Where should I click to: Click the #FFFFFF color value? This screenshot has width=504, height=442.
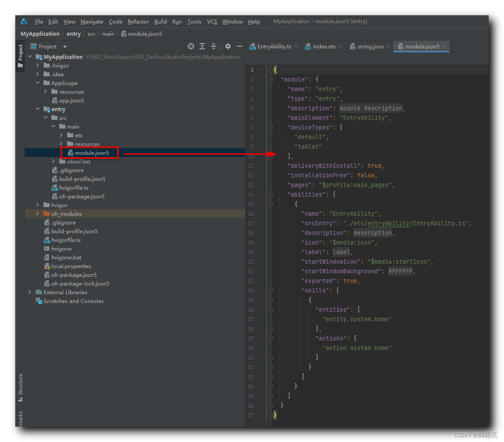pos(400,271)
